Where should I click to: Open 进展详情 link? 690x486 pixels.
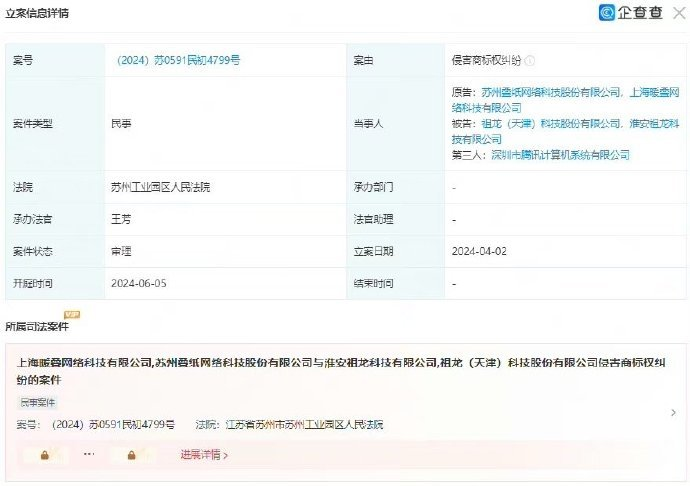coord(204,454)
